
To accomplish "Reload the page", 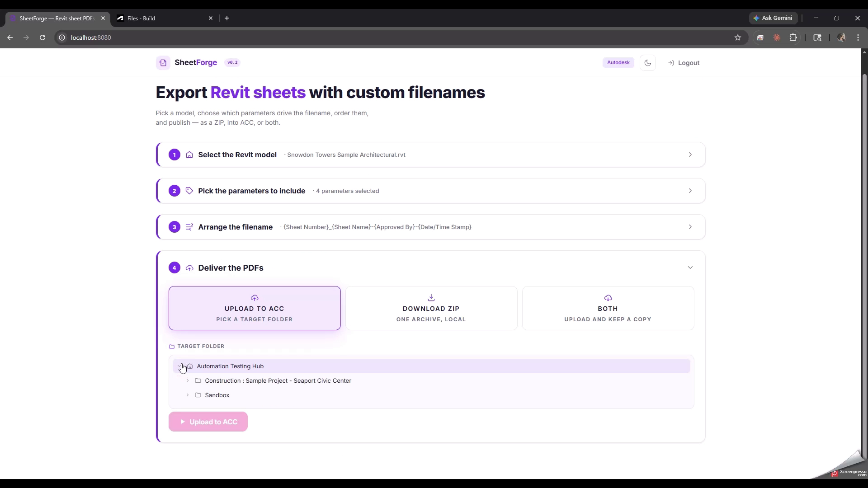I will 42,38.
